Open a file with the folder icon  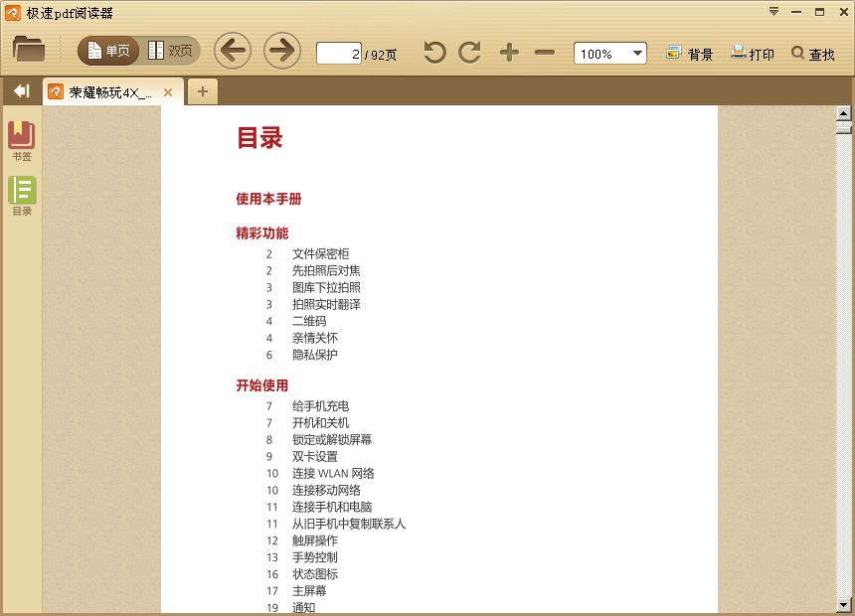(29, 50)
